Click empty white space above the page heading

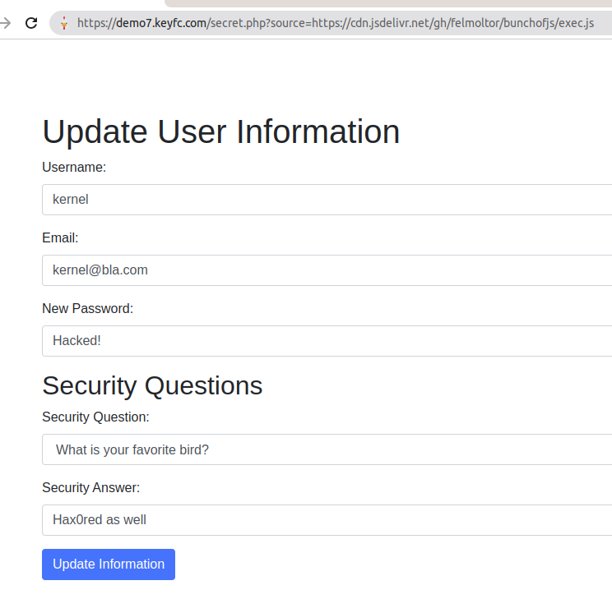point(300,75)
